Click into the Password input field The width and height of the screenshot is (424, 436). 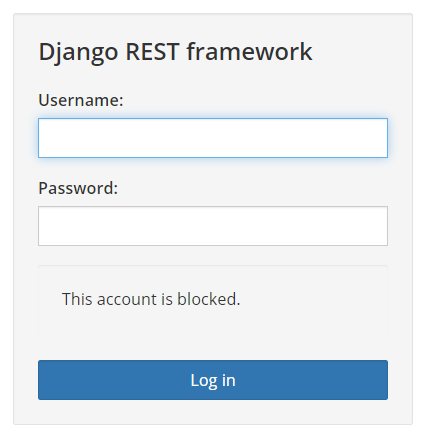(213, 226)
